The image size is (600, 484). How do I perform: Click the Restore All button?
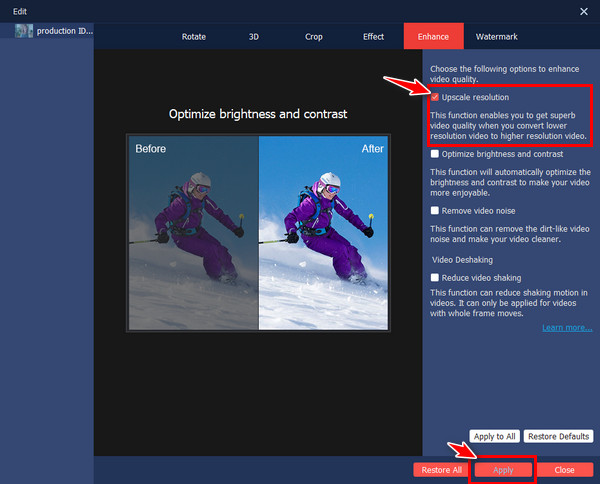click(441, 469)
